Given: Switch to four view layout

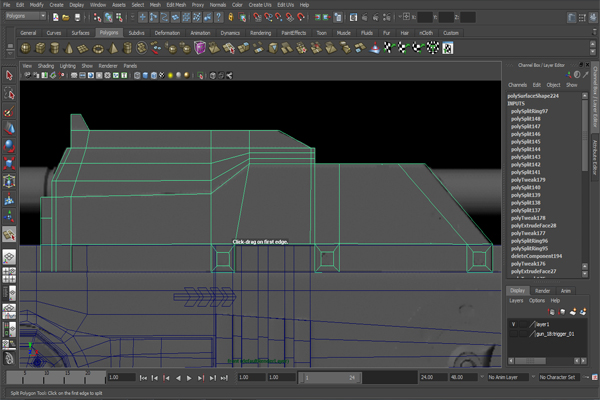Looking at the screenshot, I should tap(9, 275).
